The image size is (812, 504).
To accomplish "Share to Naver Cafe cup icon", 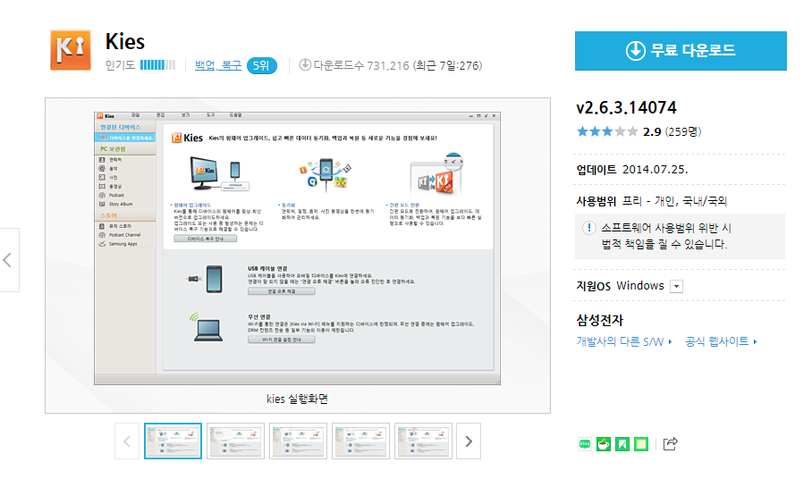I will [604, 444].
